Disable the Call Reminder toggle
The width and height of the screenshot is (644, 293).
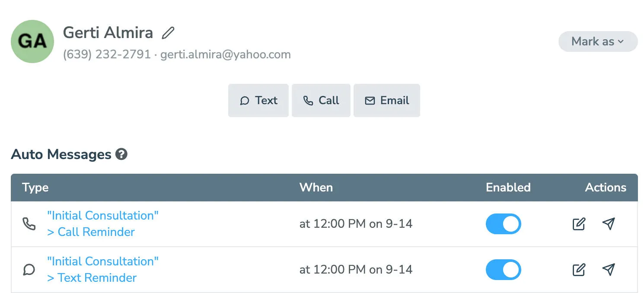503,224
